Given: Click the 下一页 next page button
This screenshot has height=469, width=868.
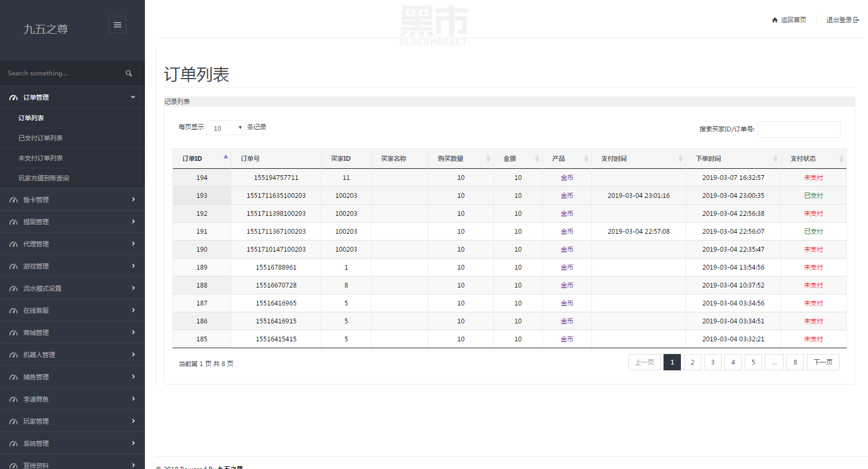Looking at the screenshot, I should pos(823,362).
